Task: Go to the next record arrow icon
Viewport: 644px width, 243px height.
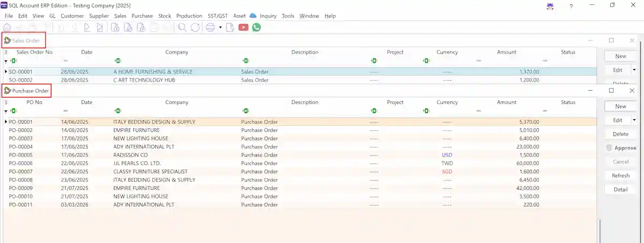Action: pos(87,27)
